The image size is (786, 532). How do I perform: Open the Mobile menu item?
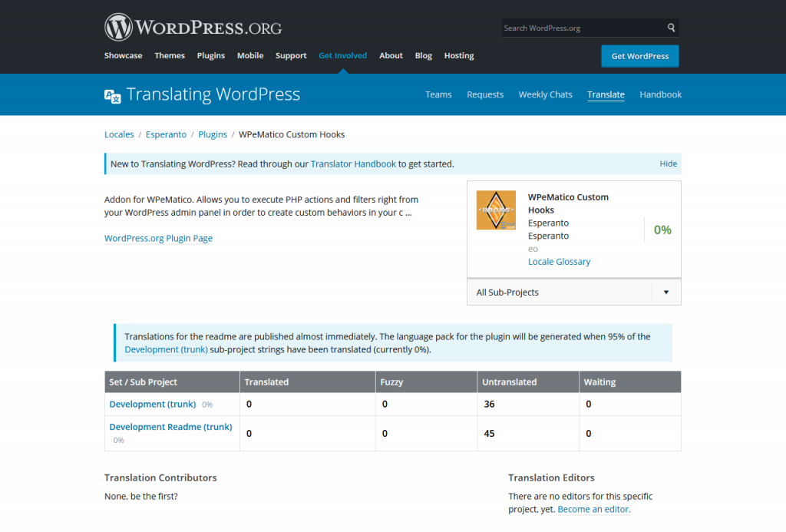[x=250, y=56]
